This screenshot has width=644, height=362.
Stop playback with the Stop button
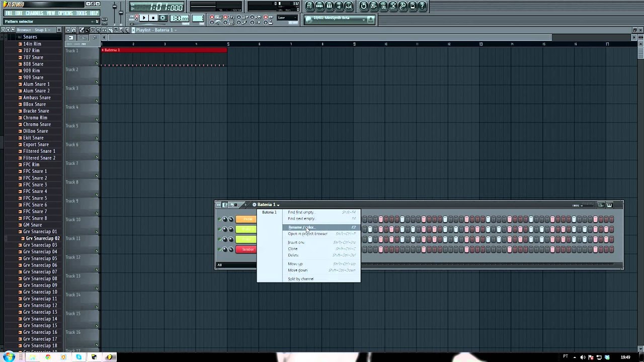tap(153, 18)
